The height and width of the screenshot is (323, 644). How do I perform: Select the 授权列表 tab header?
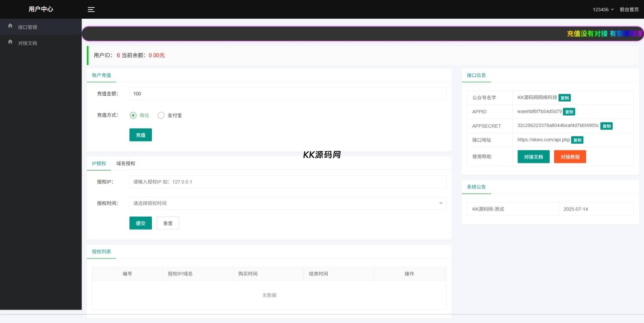(x=101, y=252)
